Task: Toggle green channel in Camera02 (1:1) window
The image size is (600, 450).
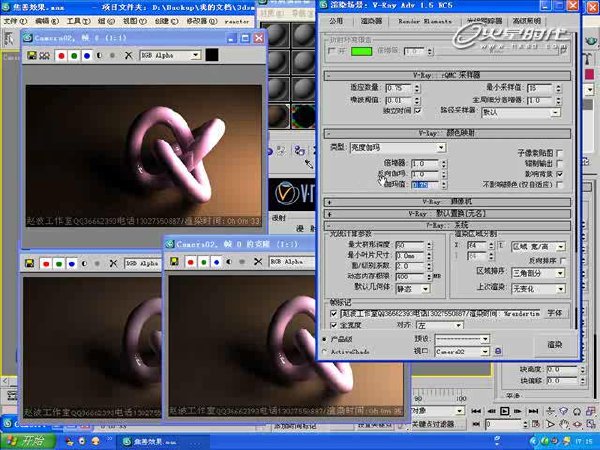Action: (x=74, y=56)
